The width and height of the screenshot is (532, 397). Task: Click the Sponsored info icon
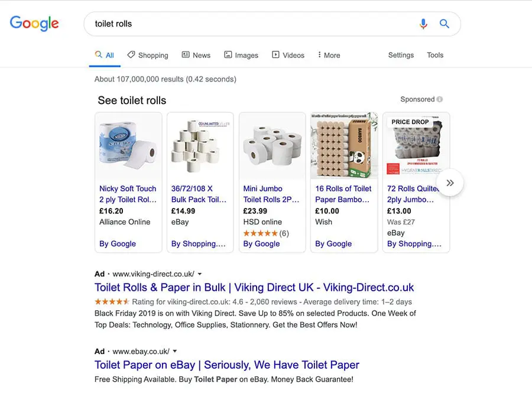[x=440, y=99]
